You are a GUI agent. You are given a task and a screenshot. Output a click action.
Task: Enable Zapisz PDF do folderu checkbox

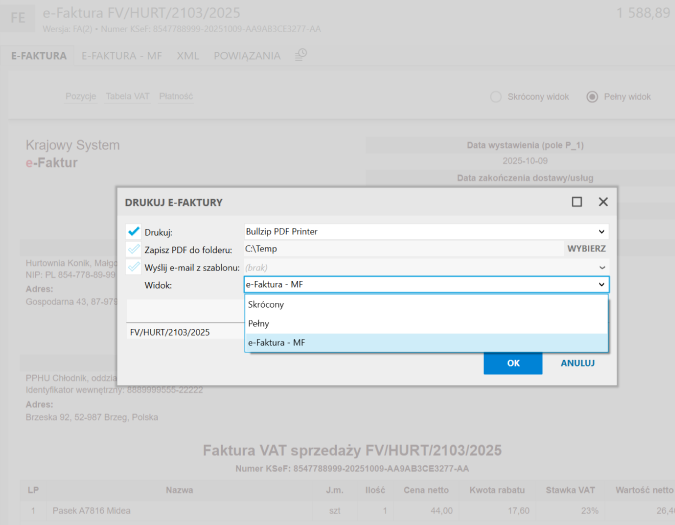coord(134,249)
